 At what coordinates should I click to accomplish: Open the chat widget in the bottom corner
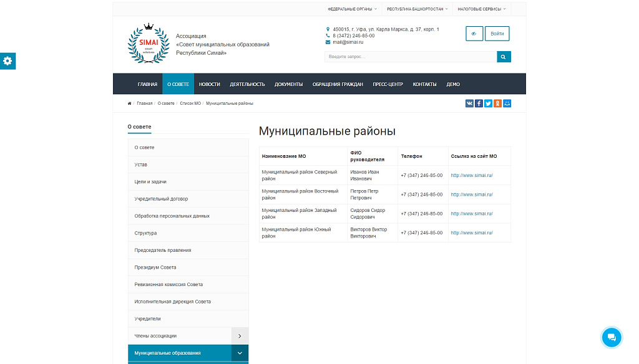point(612,337)
